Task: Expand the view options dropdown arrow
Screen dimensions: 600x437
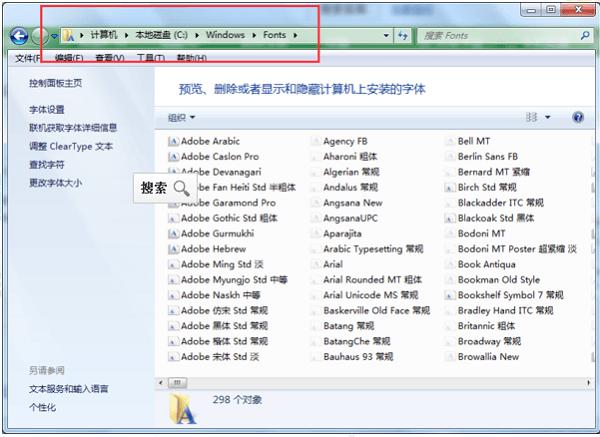Action: coord(548,117)
